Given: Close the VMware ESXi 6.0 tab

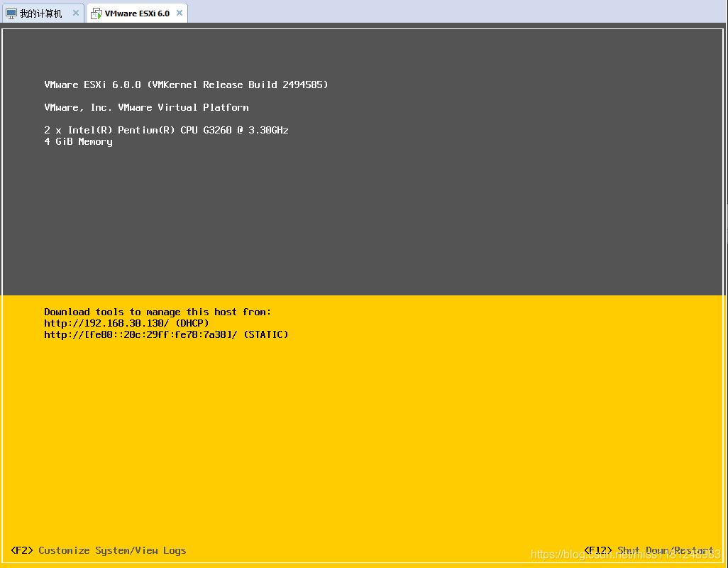Looking at the screenshot, I should [180, 13].
